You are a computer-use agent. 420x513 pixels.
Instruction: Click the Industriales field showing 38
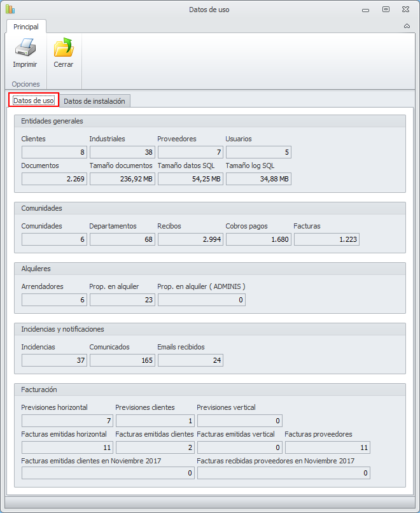click(122, 152)
